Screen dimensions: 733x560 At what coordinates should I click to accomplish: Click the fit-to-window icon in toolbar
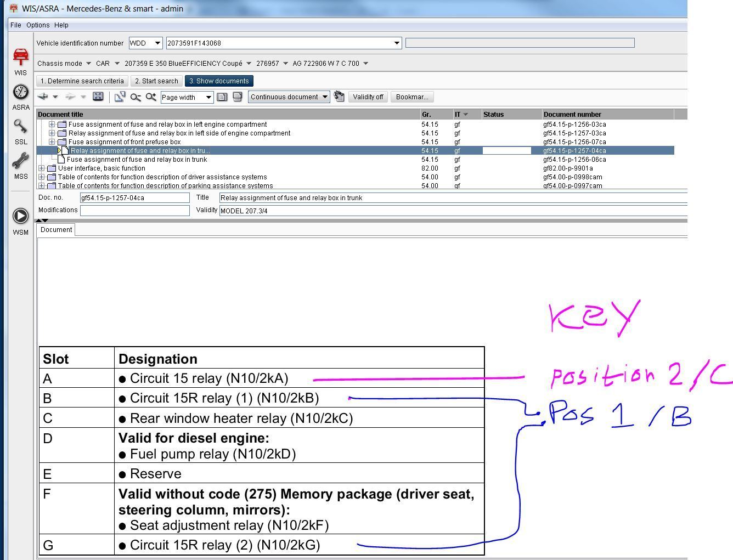[x=98, y=97]
